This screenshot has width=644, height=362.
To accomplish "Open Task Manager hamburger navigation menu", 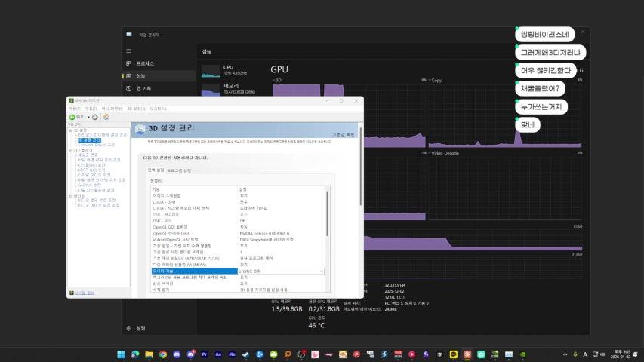I will (x=129, y=51).
